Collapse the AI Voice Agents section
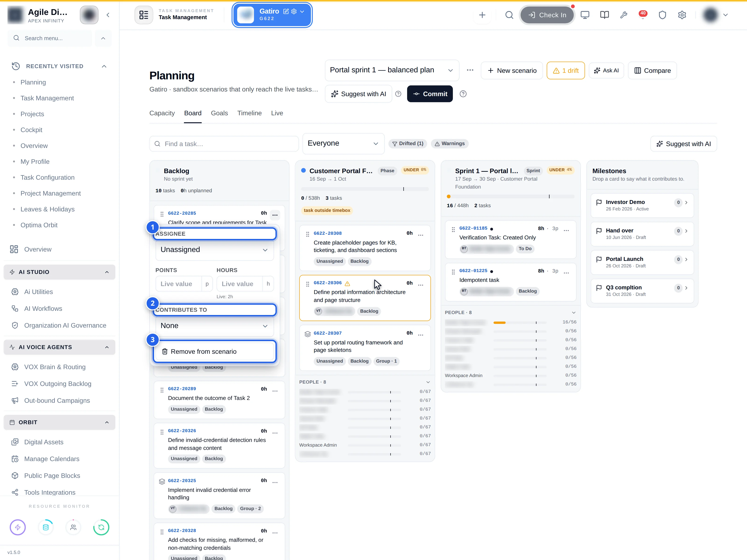Screen dimensions: 747x560 pyautogui.click(x=107, y=347)
